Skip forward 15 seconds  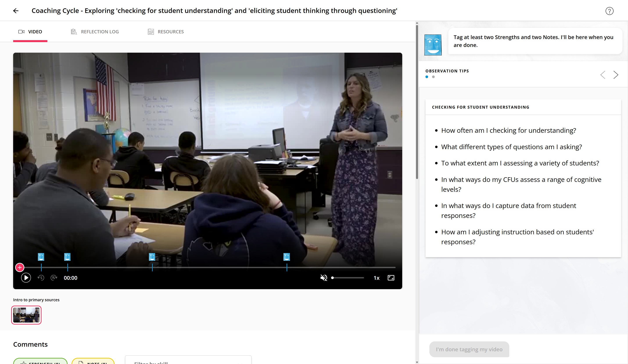pyautogui.click(x=54, y=278)
